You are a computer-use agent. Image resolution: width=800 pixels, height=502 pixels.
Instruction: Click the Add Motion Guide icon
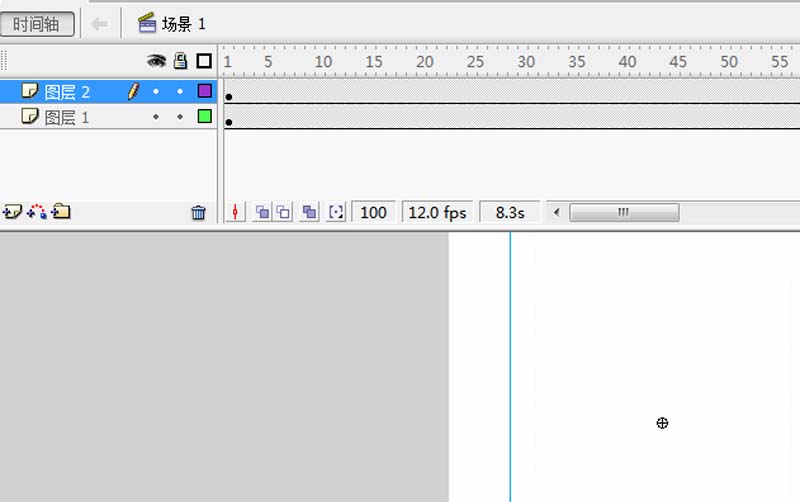(x=37, y=211)
